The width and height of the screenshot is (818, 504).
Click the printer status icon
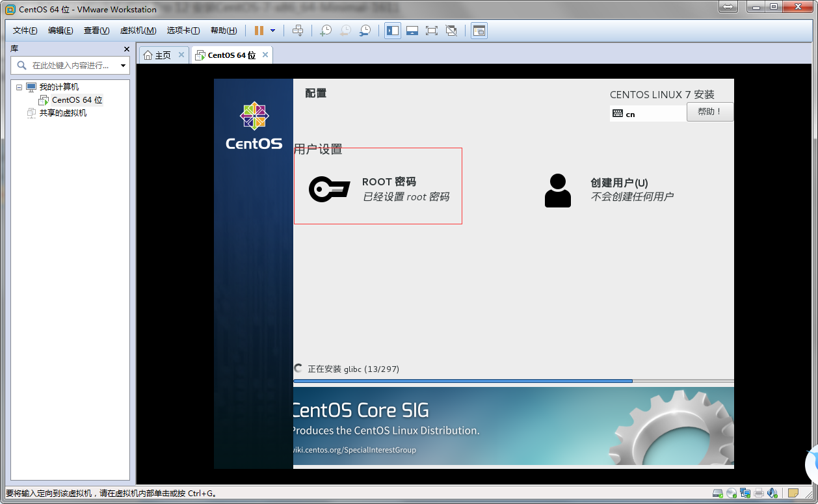(x=759, y=494)
